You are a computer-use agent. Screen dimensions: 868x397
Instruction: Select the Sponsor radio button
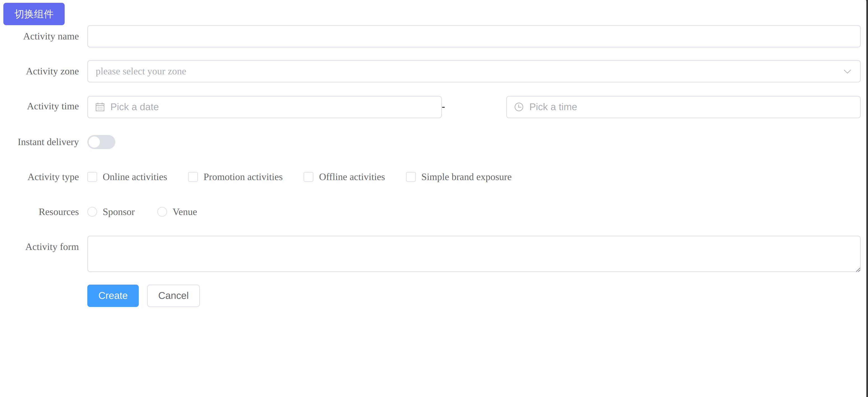(x=92, y=212)
